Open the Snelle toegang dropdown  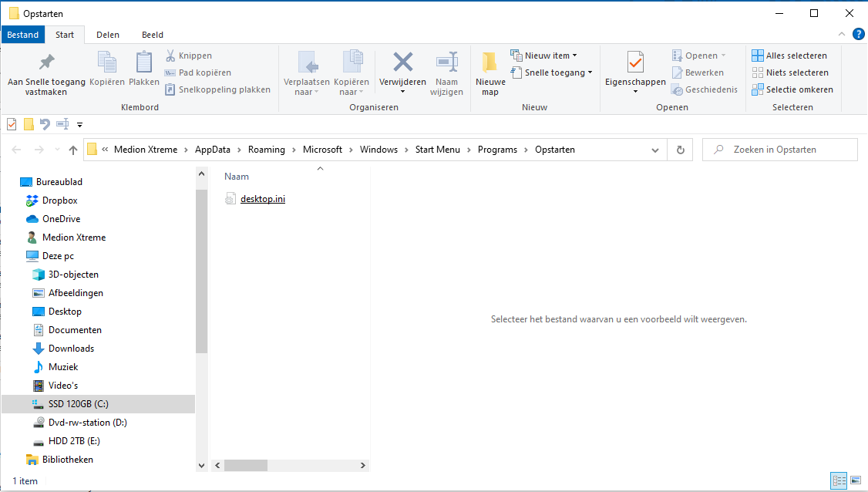(552, 72)
